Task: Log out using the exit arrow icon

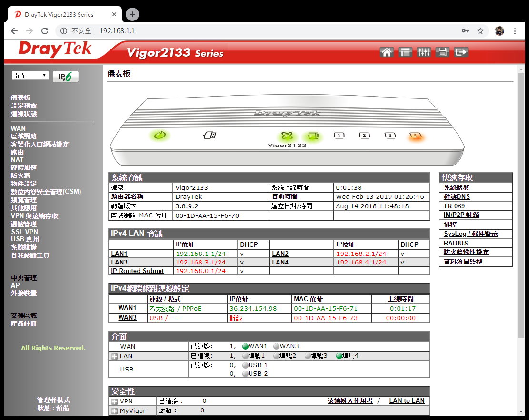Action: click(x=461, y=52)
